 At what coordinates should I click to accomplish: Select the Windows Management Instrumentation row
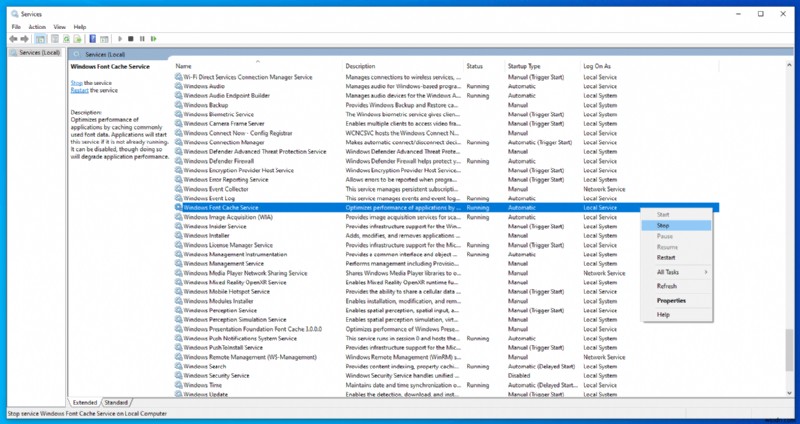446,254
